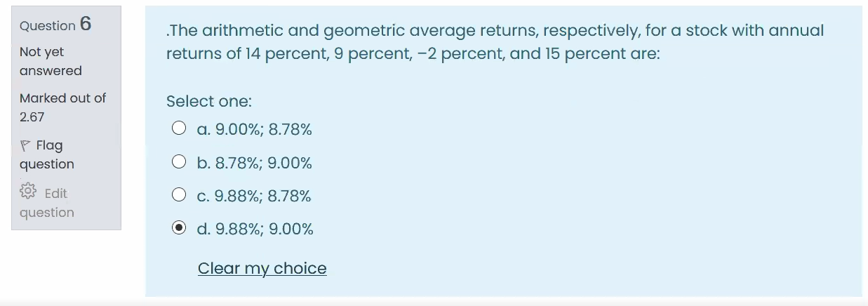Click the selected radio button for option d
The height and width of the screenshot is (306, 868).
[179, 228]
